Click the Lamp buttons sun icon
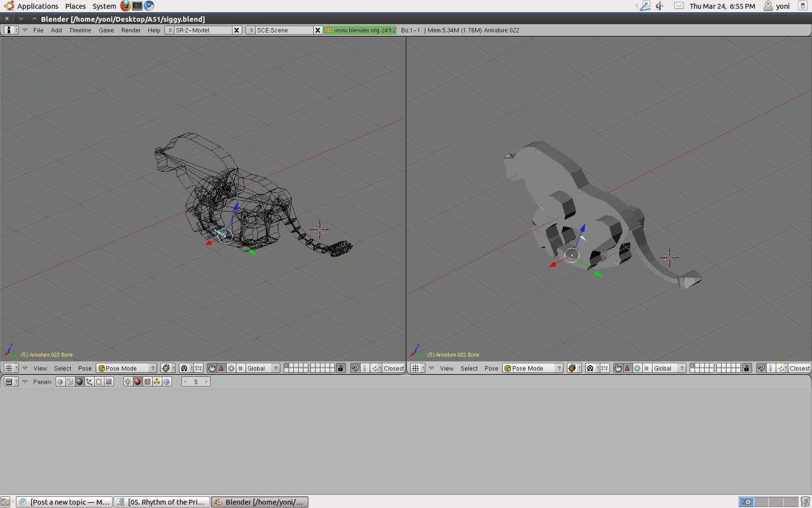This screenshot has height=508, width=812. click(128, 382)
